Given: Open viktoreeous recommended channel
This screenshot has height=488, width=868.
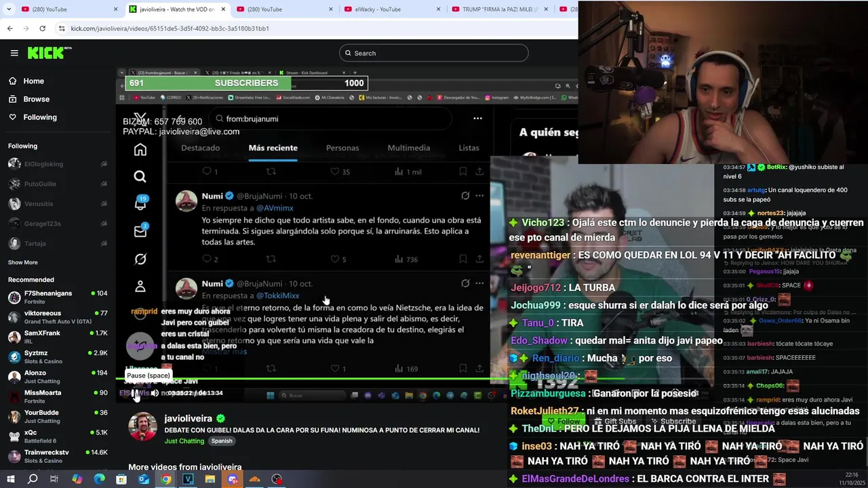Looking at the screenshot, I should coord(58,317).
